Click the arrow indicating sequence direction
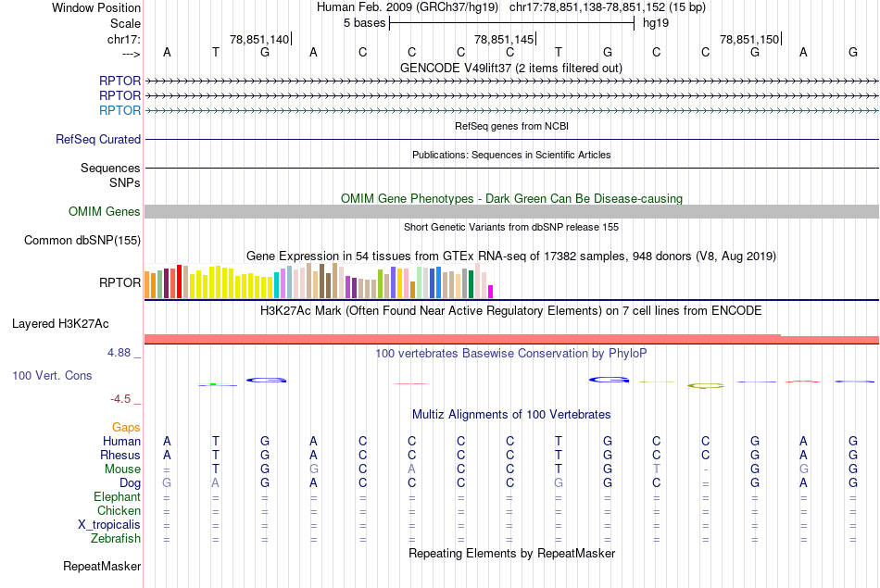The width and height of the screenshot is (880, 588). tap(132, 54)
